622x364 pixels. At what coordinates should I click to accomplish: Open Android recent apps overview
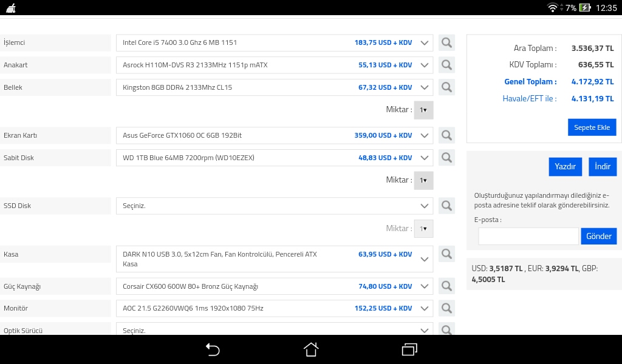tap(409, 349)
